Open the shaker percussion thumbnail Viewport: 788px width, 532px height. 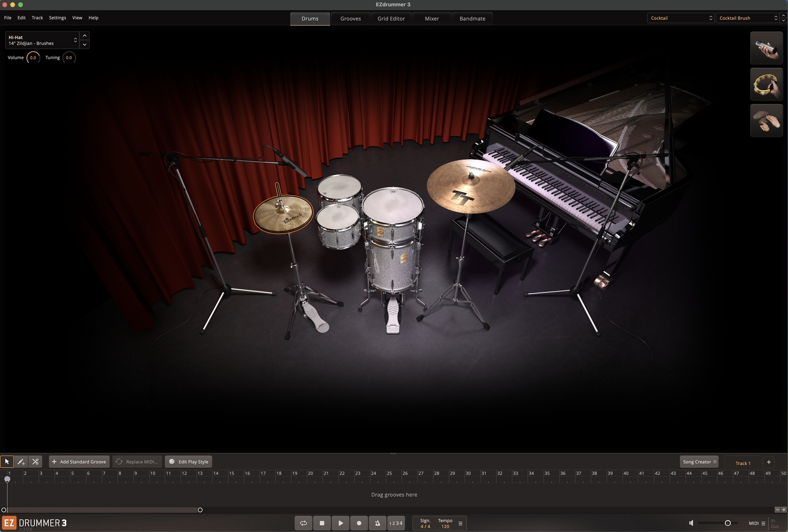coord(766,48)
